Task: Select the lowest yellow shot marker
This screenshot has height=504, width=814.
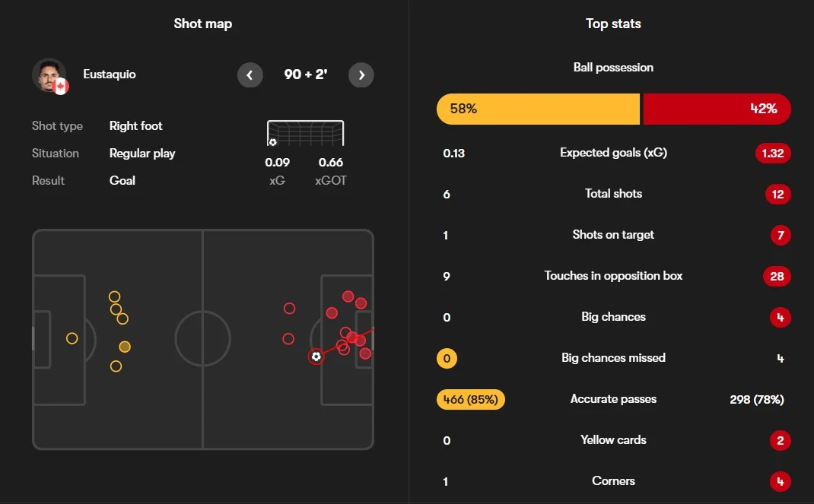Action: click(x=116, y=366)
